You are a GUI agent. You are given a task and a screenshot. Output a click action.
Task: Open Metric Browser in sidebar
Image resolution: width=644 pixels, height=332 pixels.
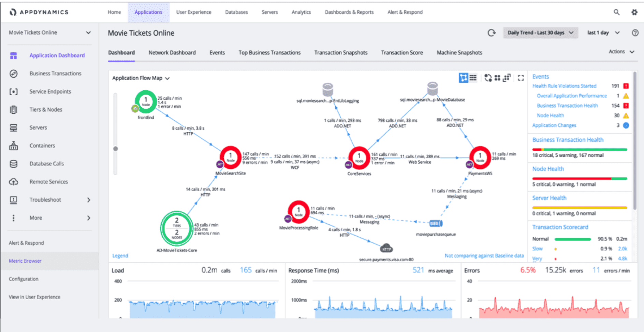pos(50,261)
